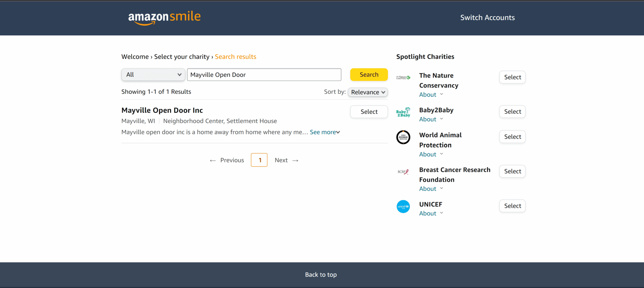Open the All category dropdown
Viewport: 644px width, 288px height.
[153, 75]
